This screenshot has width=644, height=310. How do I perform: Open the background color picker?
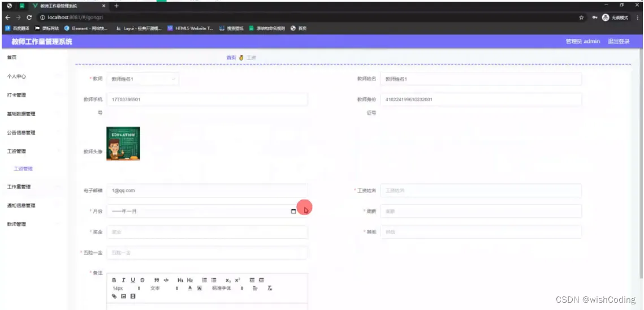(x=199, y=288)
